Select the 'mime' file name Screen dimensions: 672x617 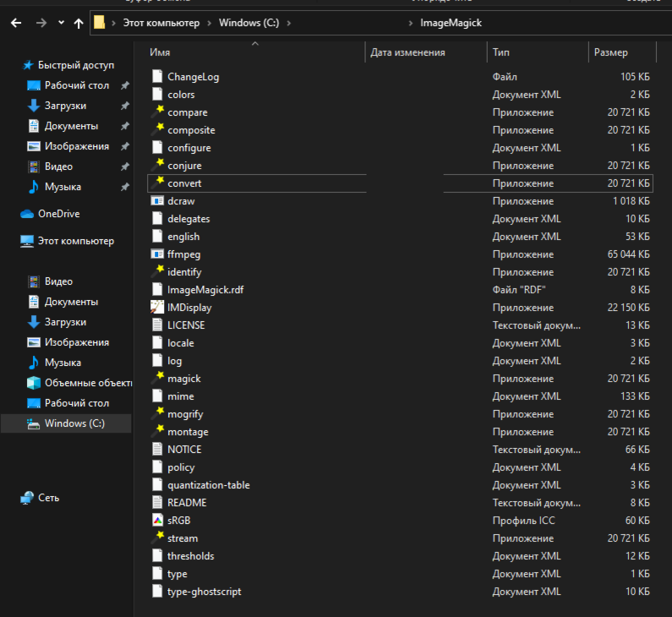180,396
